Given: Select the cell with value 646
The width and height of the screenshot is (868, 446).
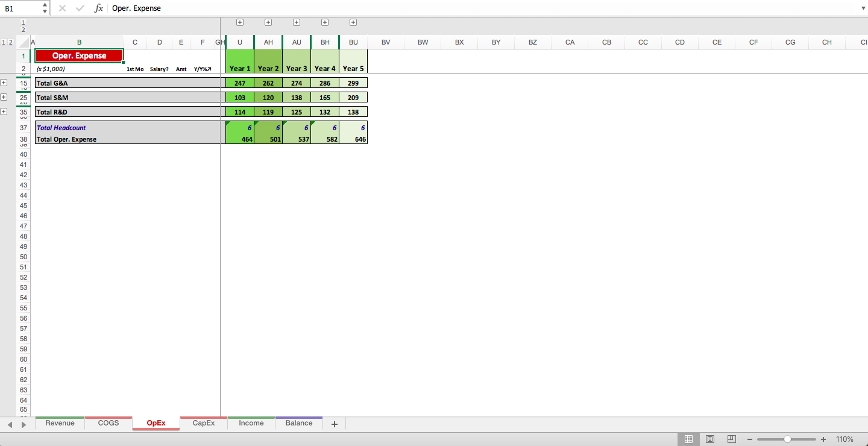Looking at the screenshot, I should tap(353, 139).
